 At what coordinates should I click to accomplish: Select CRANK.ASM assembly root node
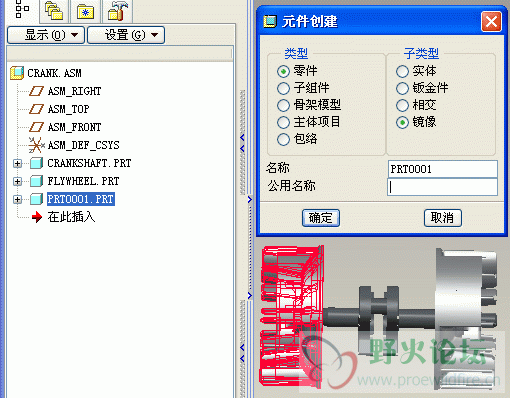click(54, 73)
